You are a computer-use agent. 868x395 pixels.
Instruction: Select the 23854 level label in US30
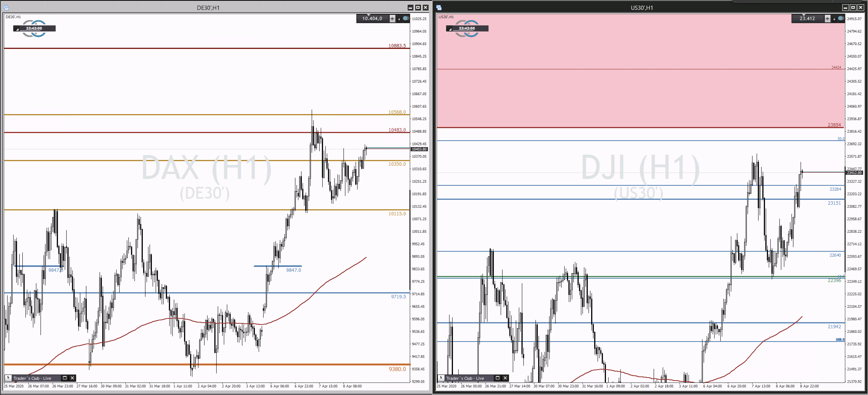[x=834, y=125]
